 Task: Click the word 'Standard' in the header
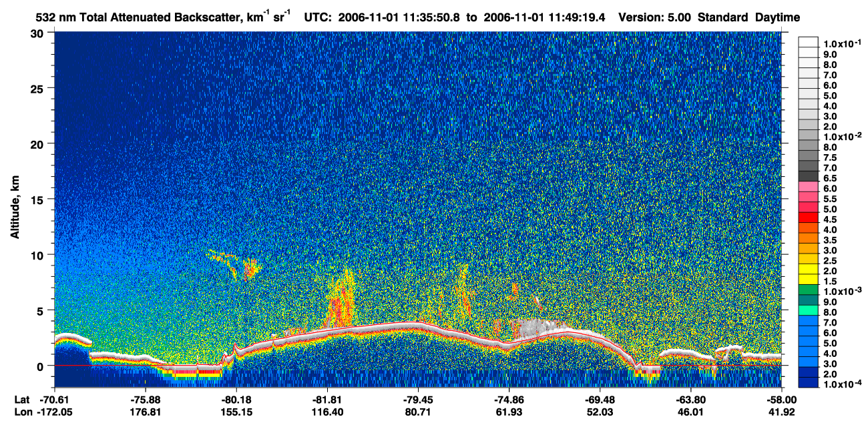point(722,17)
